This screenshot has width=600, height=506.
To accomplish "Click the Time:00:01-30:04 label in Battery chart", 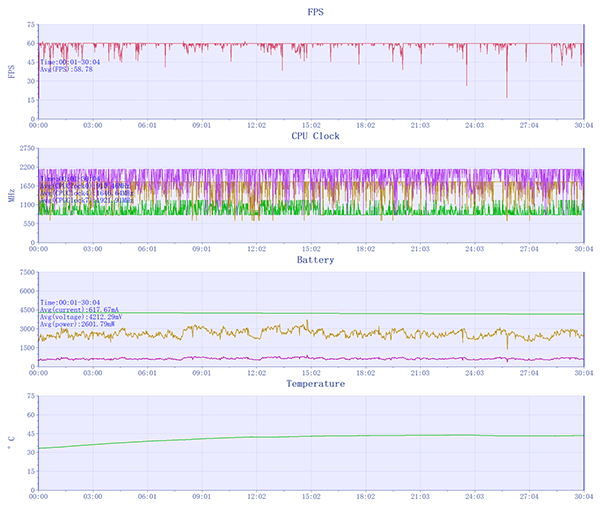I will tap(72, 301).
